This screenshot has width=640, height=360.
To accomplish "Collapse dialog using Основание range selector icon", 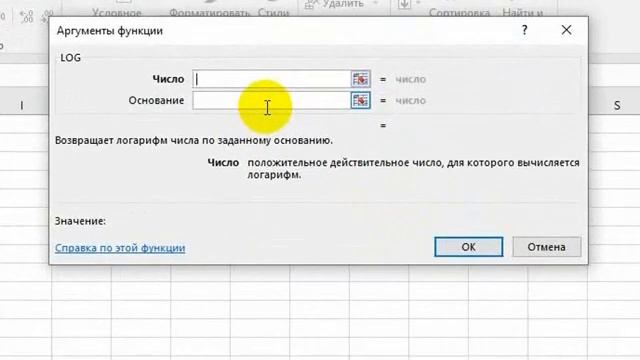I will tap(360, 100).
